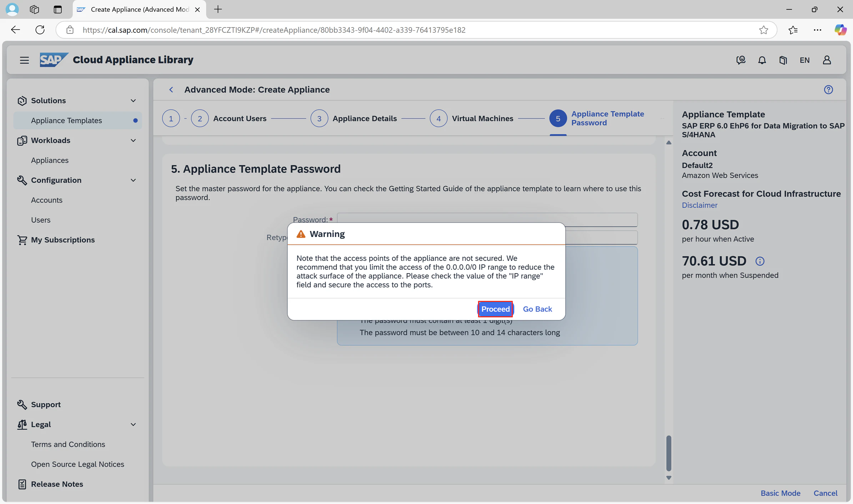Open Appliance Templates in sidebar
Viewport: 853px width, 504px height.
77,121
